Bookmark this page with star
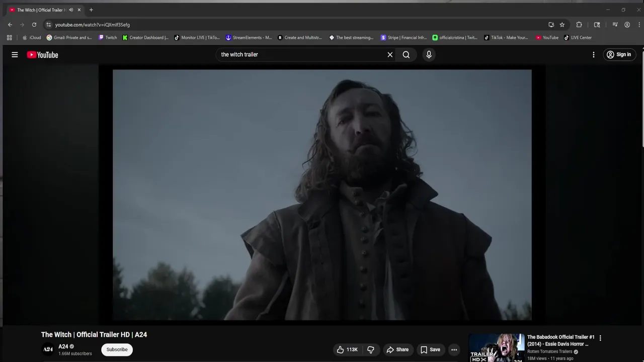This screenshot has width=644, height=362. pyautogui.click(x=562, y=25)
